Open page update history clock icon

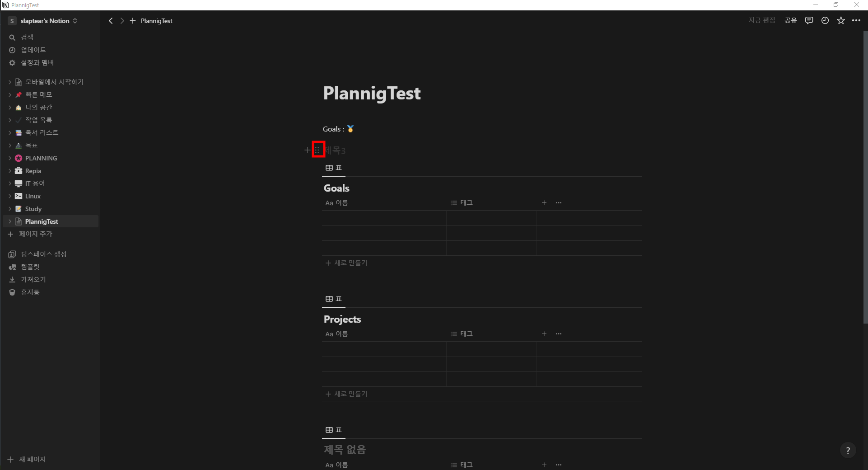[825, 20]
